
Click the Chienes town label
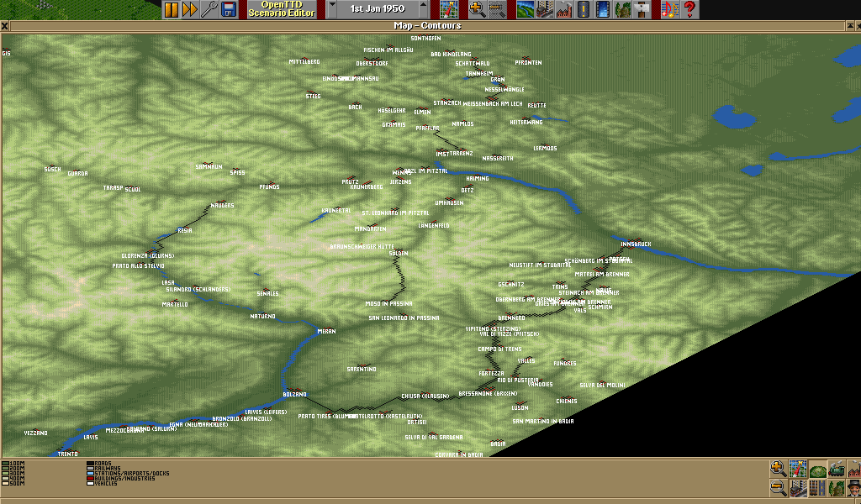(566, 401)
